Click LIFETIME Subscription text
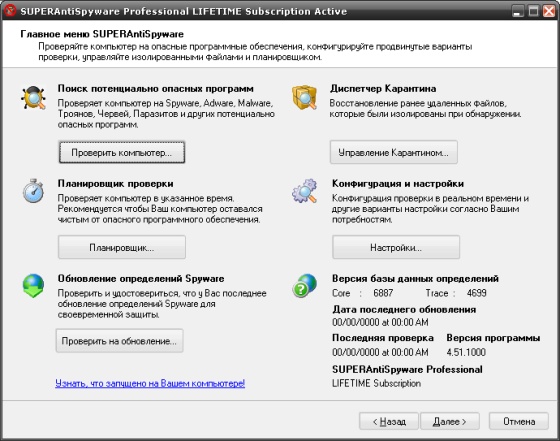Screen dimensions: 560x441 coord(376,384)
